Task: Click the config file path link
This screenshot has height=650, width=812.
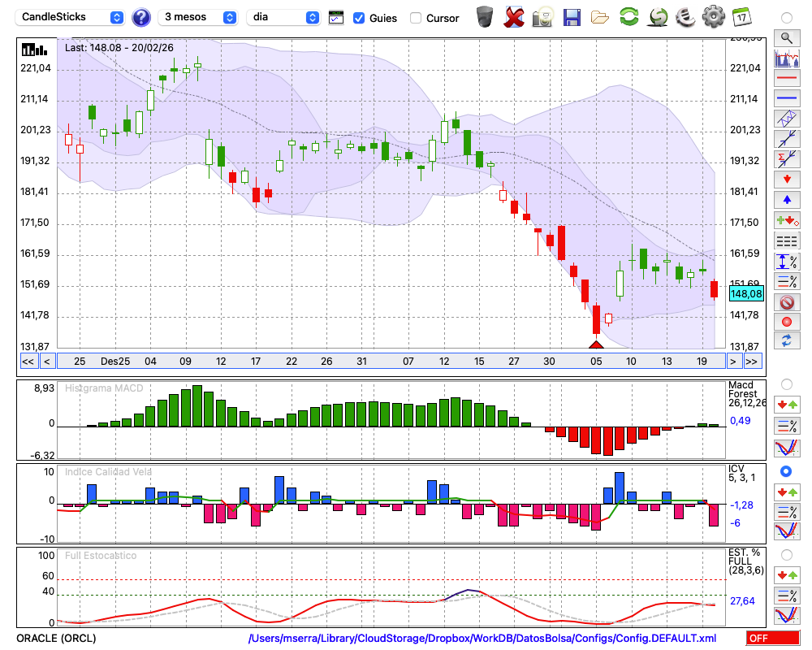Action: 482,639
